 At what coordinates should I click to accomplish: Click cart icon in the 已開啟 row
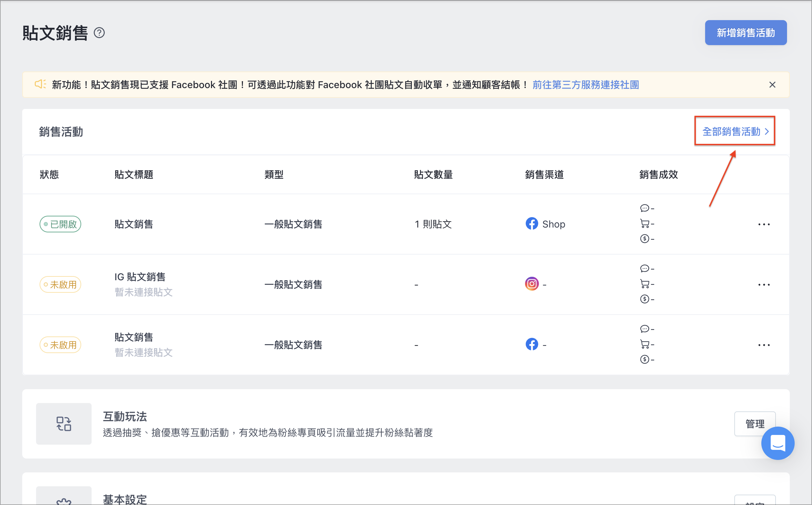coord(644,224)
